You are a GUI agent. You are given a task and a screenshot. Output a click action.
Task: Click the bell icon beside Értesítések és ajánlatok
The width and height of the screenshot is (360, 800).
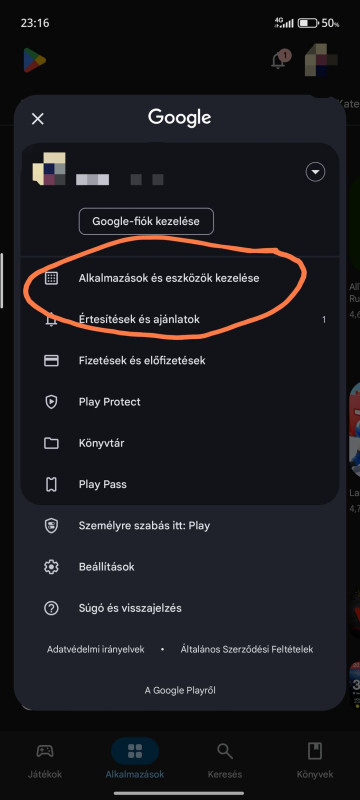51,320
